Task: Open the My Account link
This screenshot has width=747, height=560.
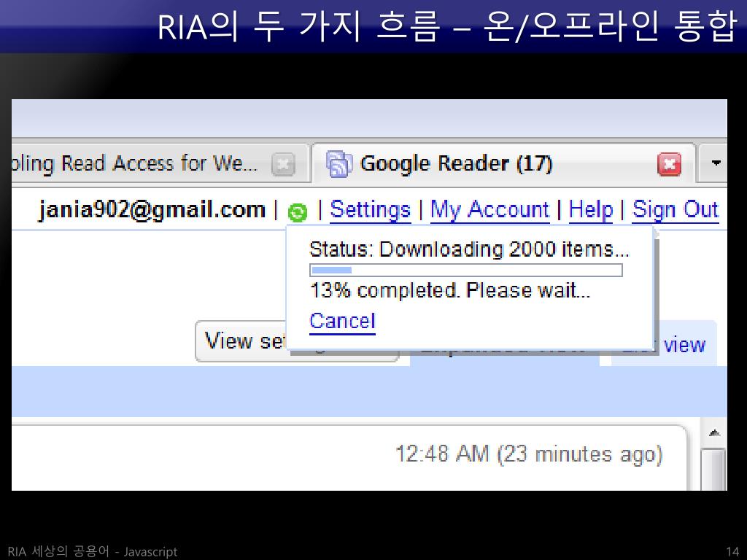Action: pyautogui.click(x=489, y=210)
